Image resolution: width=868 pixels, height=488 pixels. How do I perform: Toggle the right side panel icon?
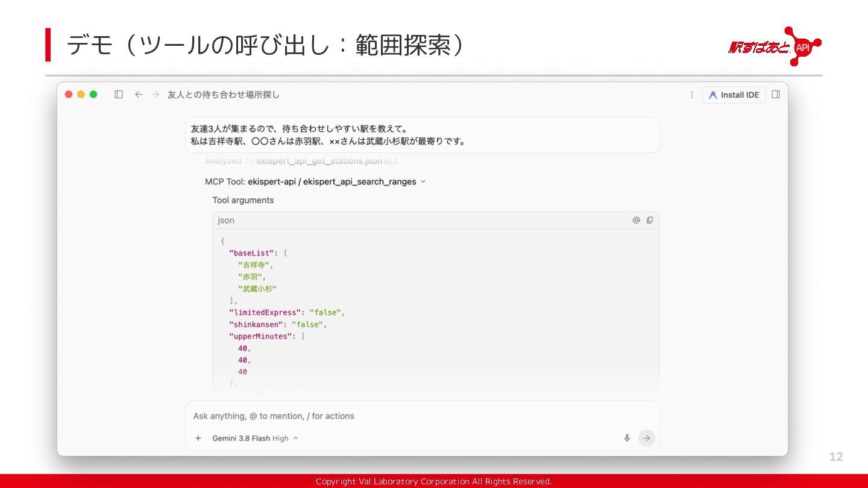(776, 95)
